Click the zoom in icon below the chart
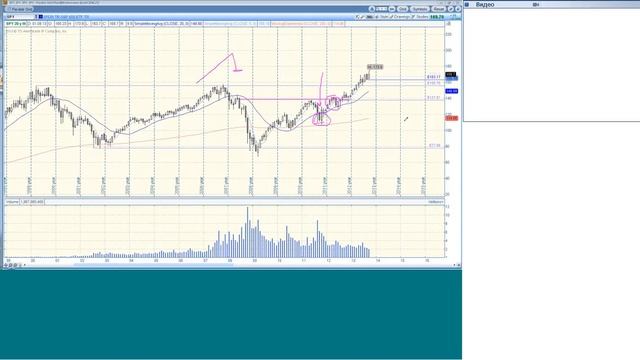This screenshot has width=640, height=360. point(10,265)
